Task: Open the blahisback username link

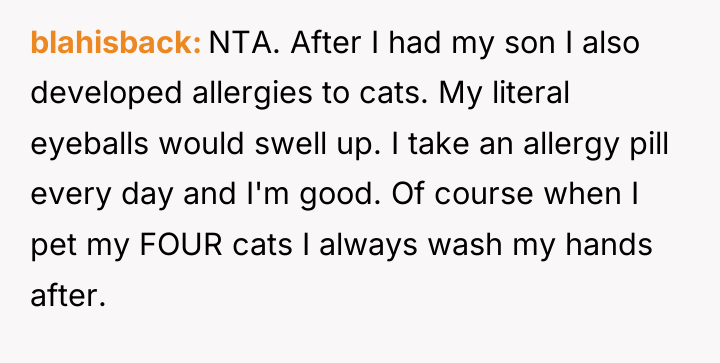Action: 116,43
